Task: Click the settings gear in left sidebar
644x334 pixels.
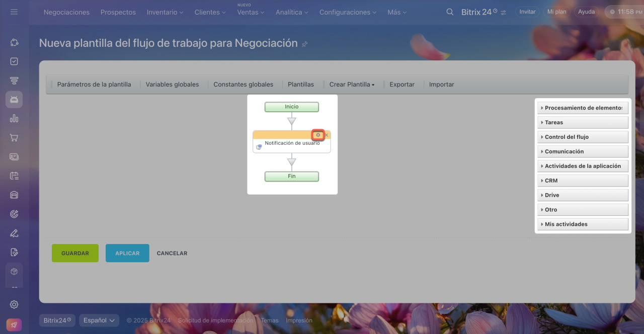Action: 14,304
